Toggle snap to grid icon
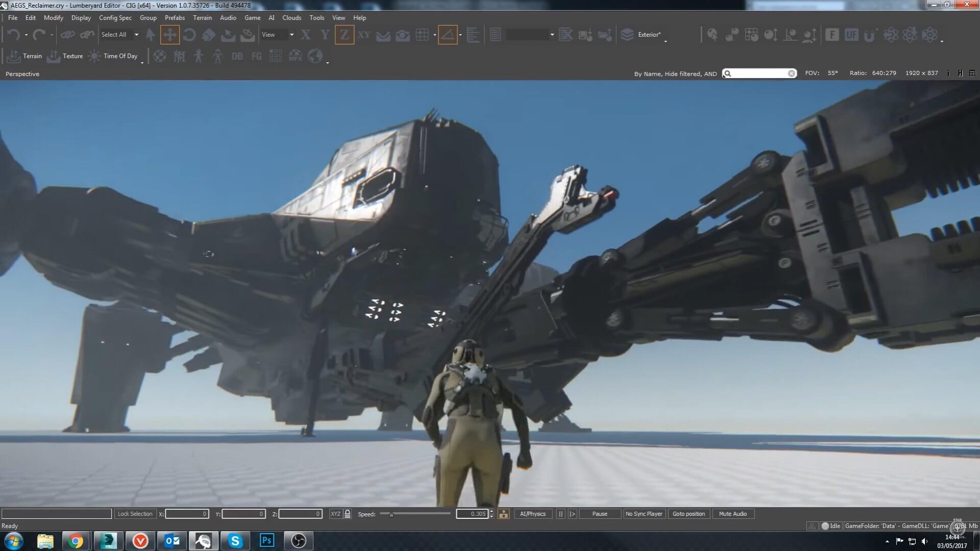Viewport: 980px width, 551px height. pyautogui.click(x=422, y=35)
